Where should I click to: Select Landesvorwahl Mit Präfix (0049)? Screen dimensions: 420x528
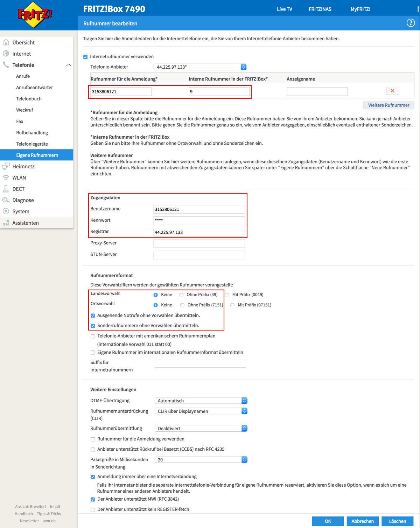(227, 295)
